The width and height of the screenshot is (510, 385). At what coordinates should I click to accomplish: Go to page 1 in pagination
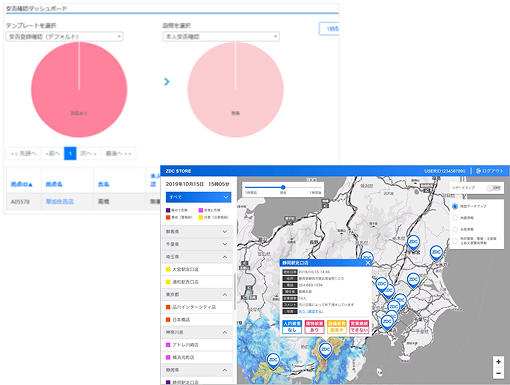coord(70,154)
